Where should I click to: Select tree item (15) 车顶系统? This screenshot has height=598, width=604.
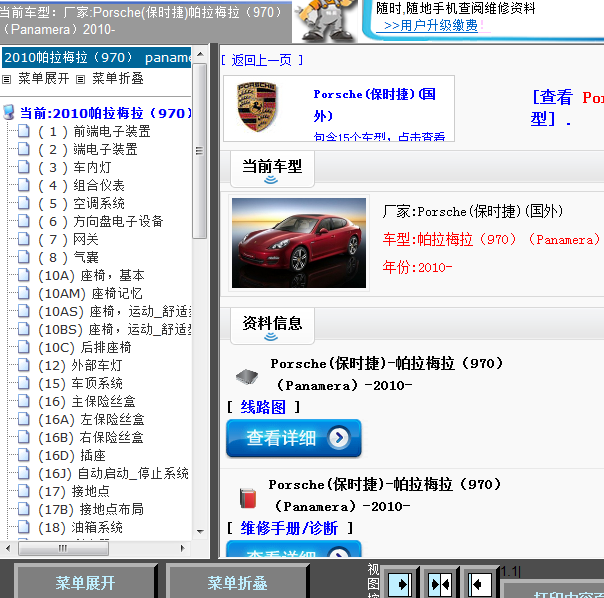pos(80,383)
